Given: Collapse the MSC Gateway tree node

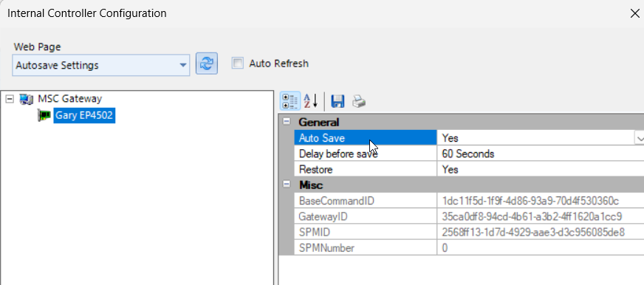Looking at the screenshot, I should click(10, 98).
